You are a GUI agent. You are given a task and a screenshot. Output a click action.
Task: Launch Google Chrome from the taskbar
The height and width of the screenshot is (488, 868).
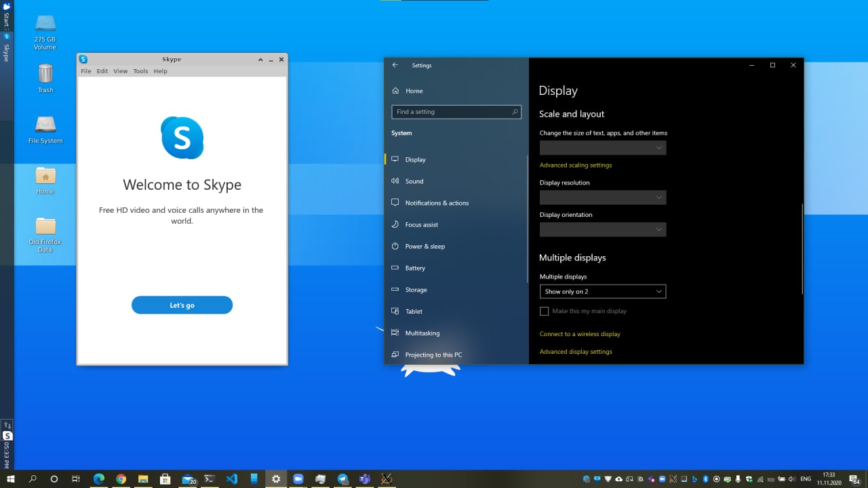click(x=121, y=479)
